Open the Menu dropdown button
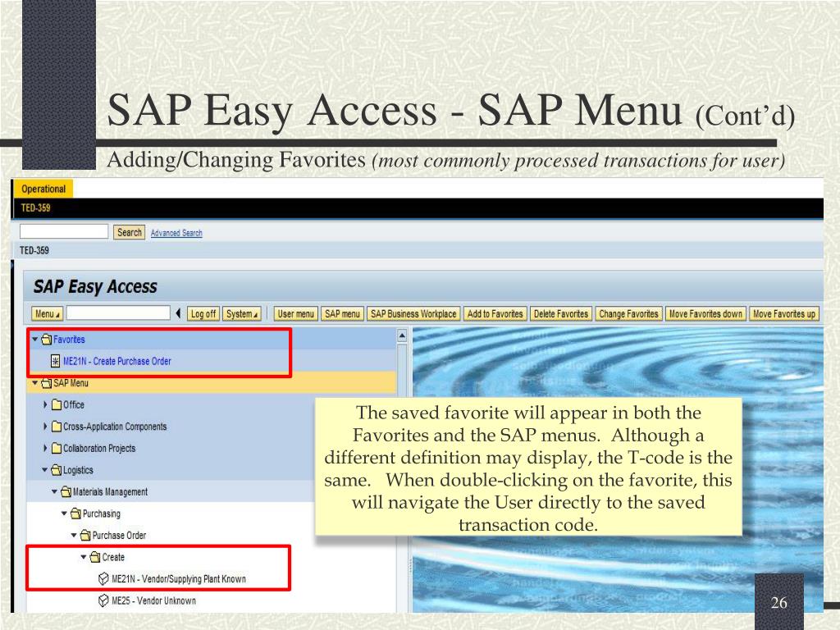The height and width of the screenshot is (630, 840). pos(47,314)
